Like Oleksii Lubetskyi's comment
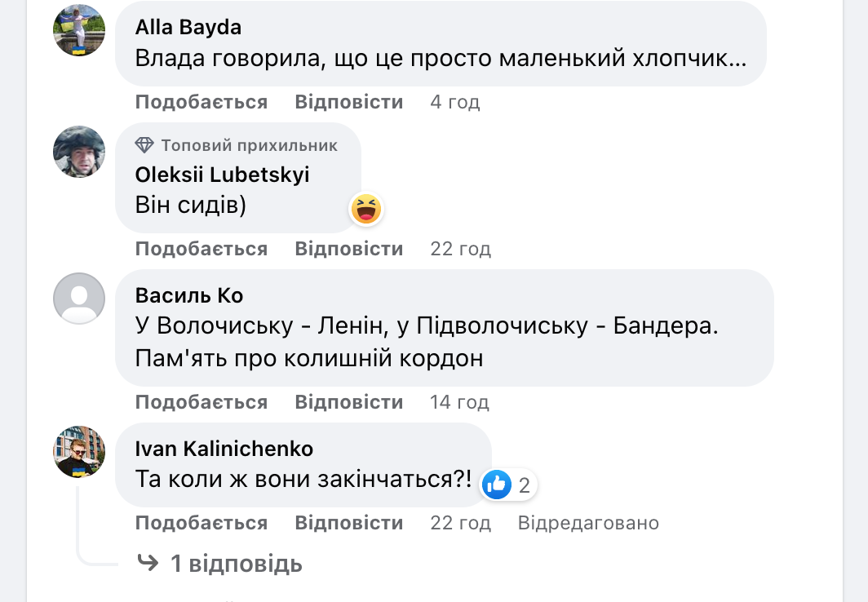 (201, 249)
